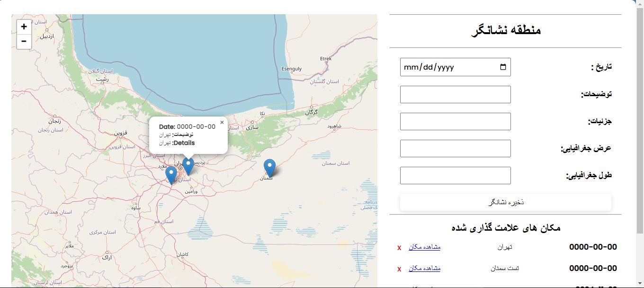This screenshot has height=288, width=644.
Task: Open مشاهده مکان link for تهران row
Action: pyautogui.click(x=424, y=247)
